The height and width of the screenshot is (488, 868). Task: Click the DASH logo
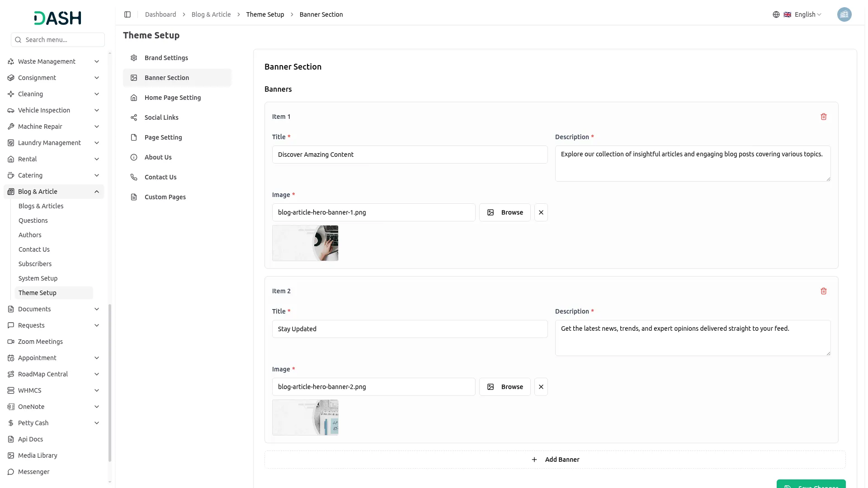(57, 18)
